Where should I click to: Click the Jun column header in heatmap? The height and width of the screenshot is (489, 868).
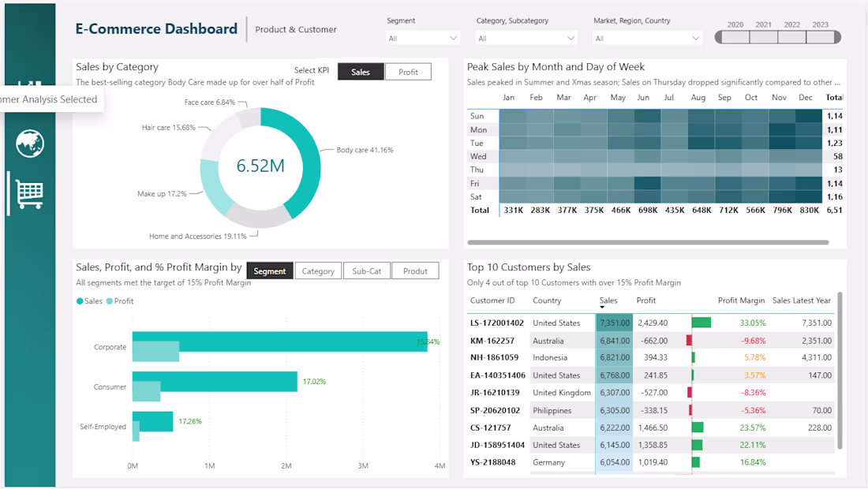(x=643, y=97)
